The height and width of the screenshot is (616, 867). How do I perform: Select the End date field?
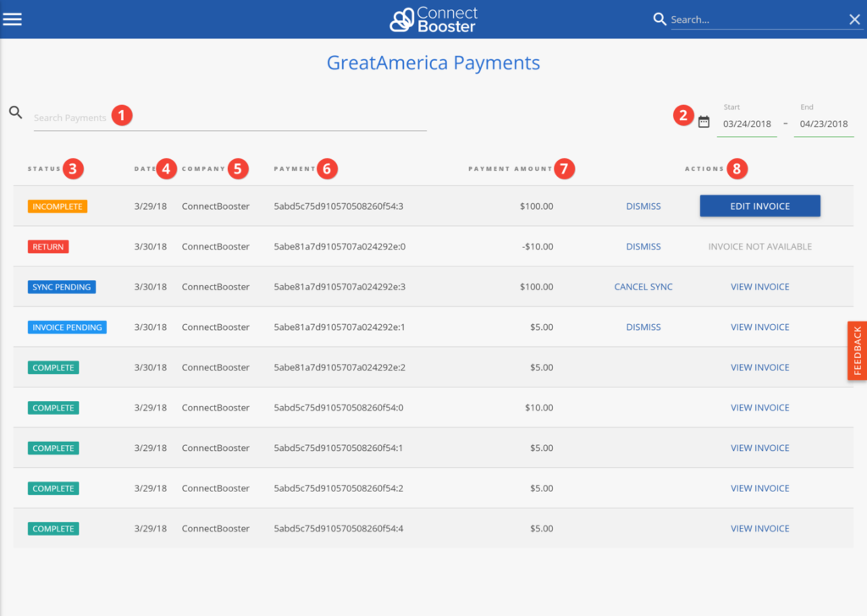coord(823,124)
